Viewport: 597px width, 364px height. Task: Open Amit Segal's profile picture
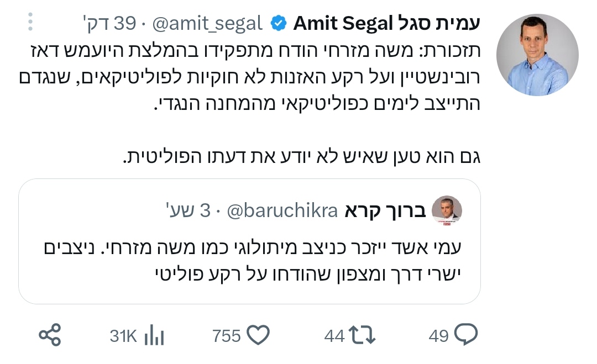[537, 55]
